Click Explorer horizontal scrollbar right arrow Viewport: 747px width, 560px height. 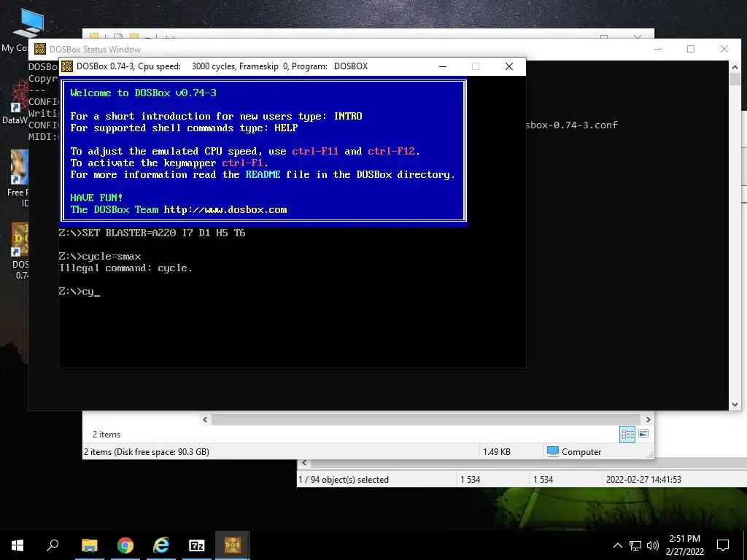pyautogui.click(x=648, y=419)
